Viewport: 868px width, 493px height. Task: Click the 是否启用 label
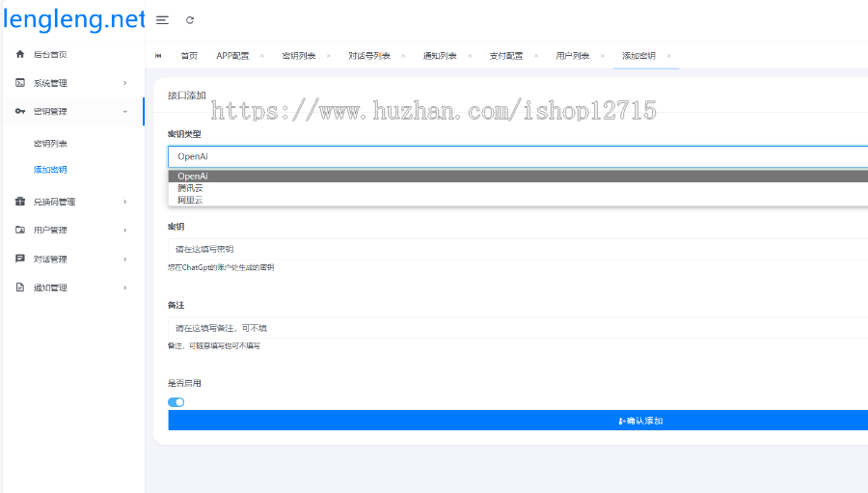click(184, 383)
